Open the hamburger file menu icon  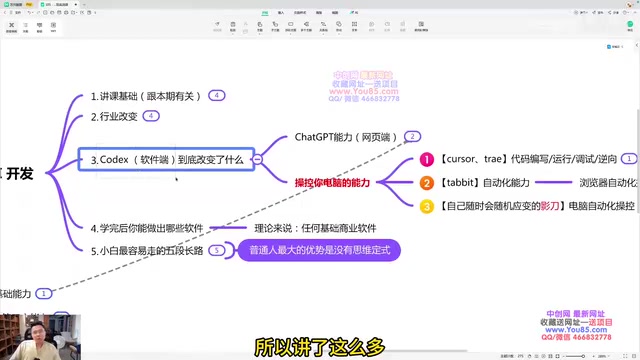[11, 13]
